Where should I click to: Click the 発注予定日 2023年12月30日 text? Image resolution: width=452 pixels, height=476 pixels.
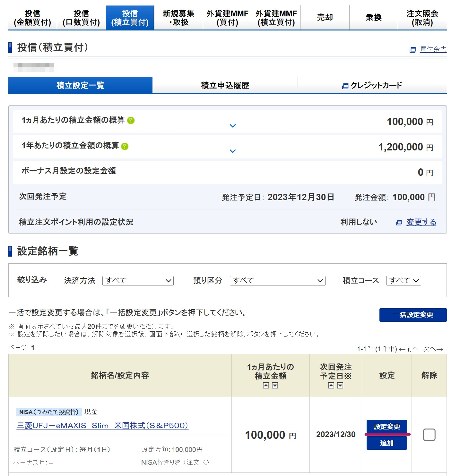(x=278, y=197)
